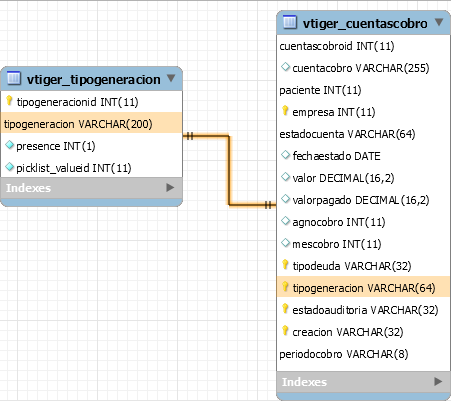Image resolution: width=451 pixels, height=401 pixels.
Task: Select the relationship line between the tables
Action: click(229, 170)
